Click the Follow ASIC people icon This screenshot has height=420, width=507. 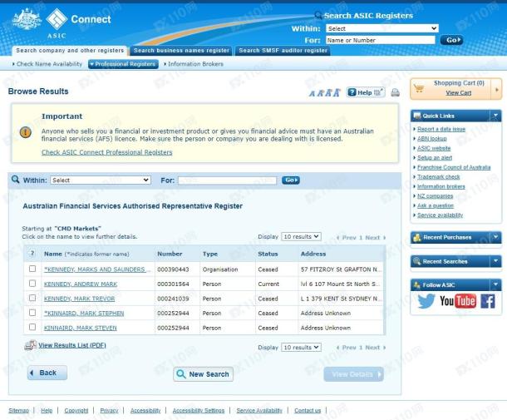pyautogui.click(x=416, y=285)
